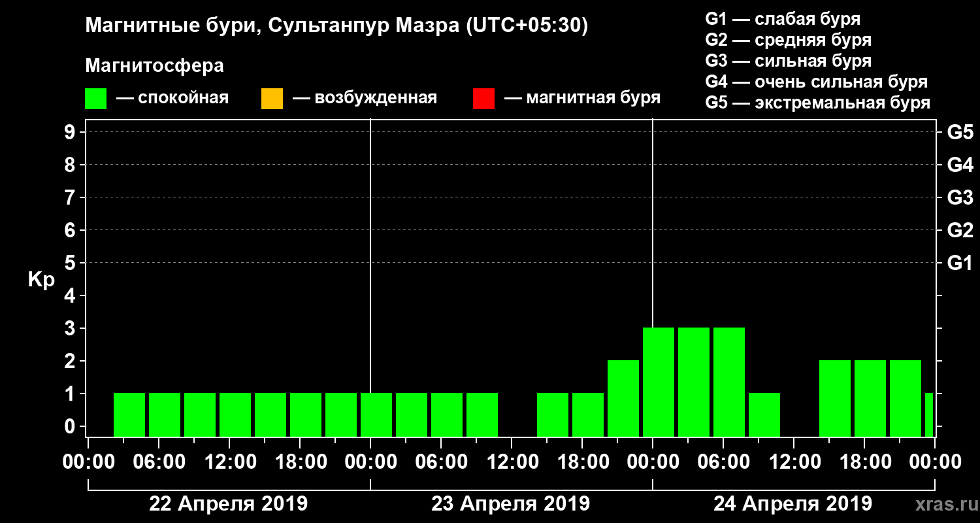Click the Kp 3 bar starting at midnight 24 Апреля
Viewport: 980px width, 523px height.
click(x=659, y=382)
